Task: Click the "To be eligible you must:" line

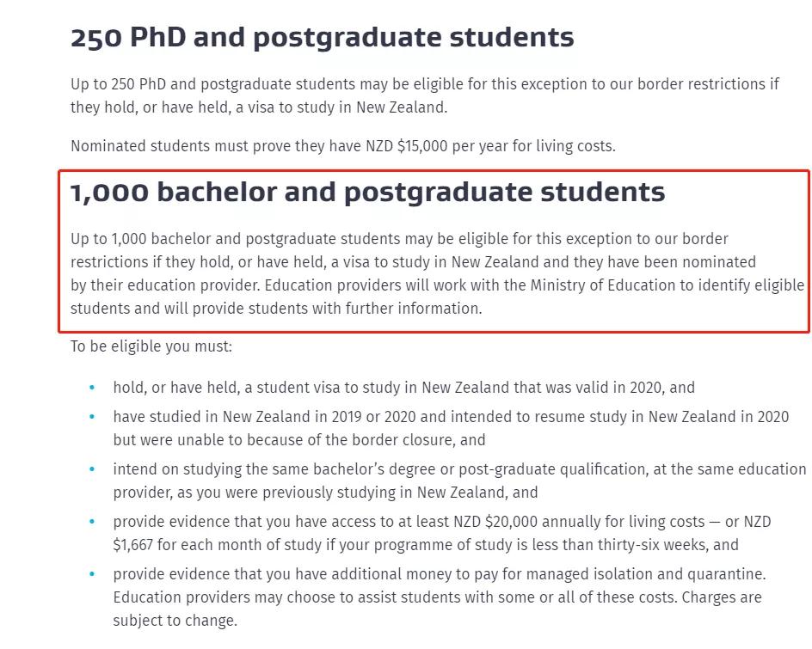Action: click(151, 346)
